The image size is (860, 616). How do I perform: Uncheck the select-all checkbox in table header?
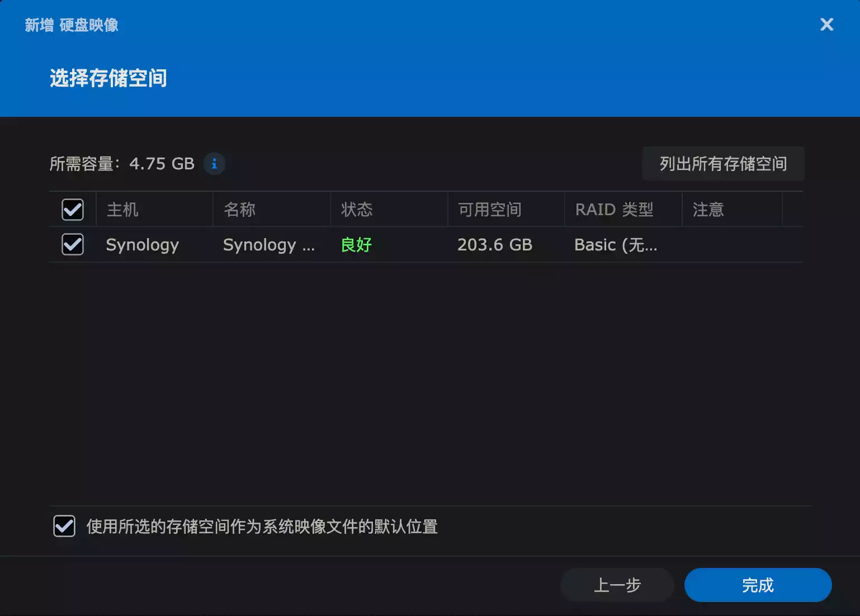coord(72,210)
